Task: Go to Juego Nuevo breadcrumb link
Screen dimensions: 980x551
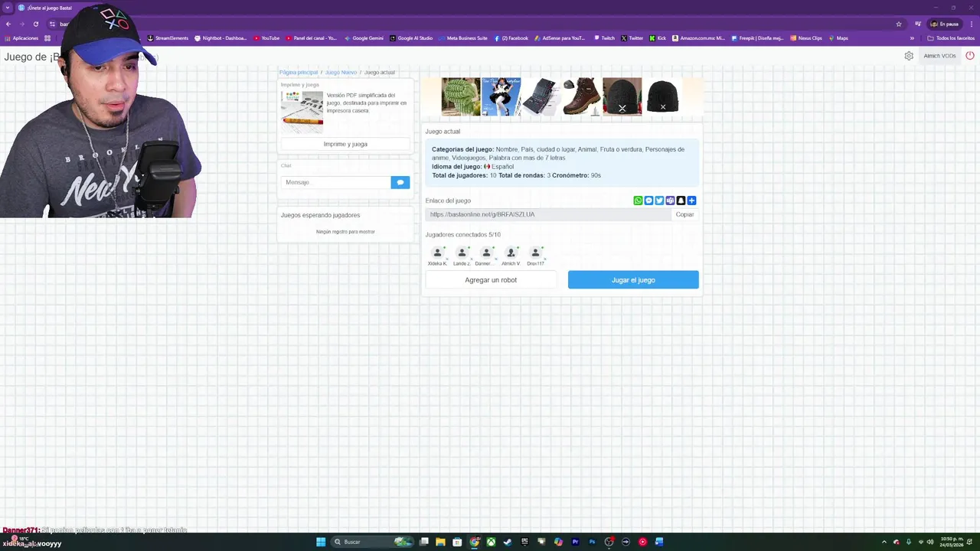Action: pos(341,72)
